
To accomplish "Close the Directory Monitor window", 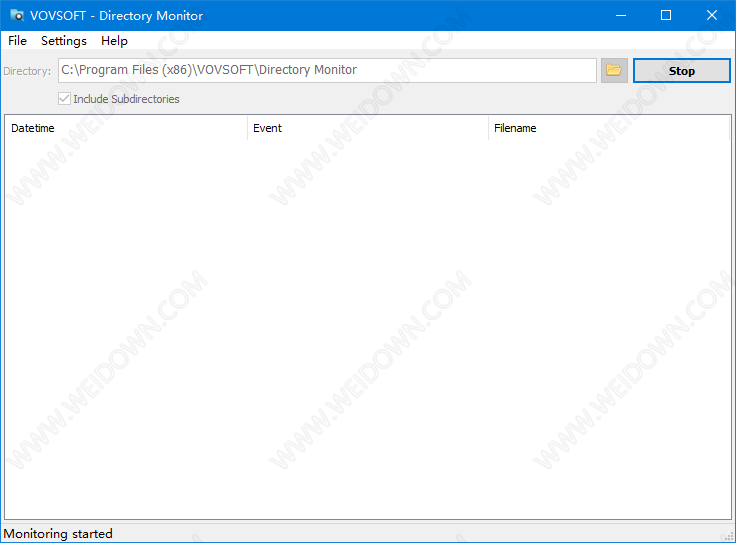I will click(x=712, y=15).
